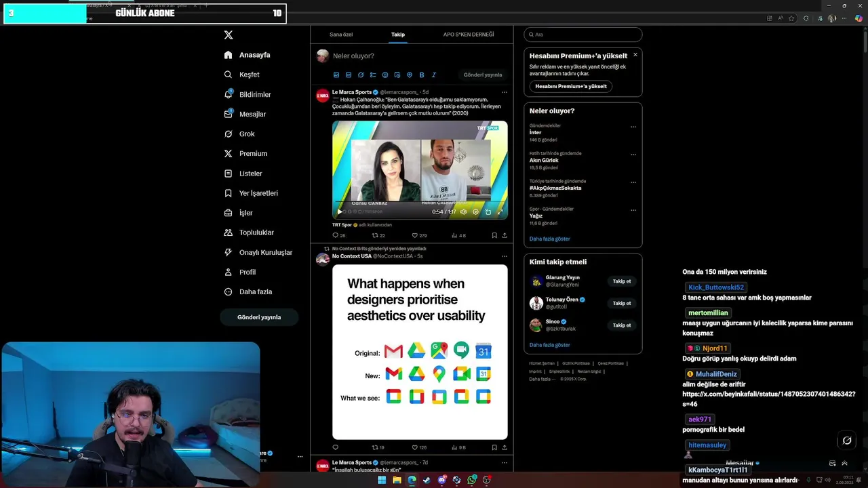Add media image to the post
The width and height of the screenshot is (868, 488).
[336, 75]
